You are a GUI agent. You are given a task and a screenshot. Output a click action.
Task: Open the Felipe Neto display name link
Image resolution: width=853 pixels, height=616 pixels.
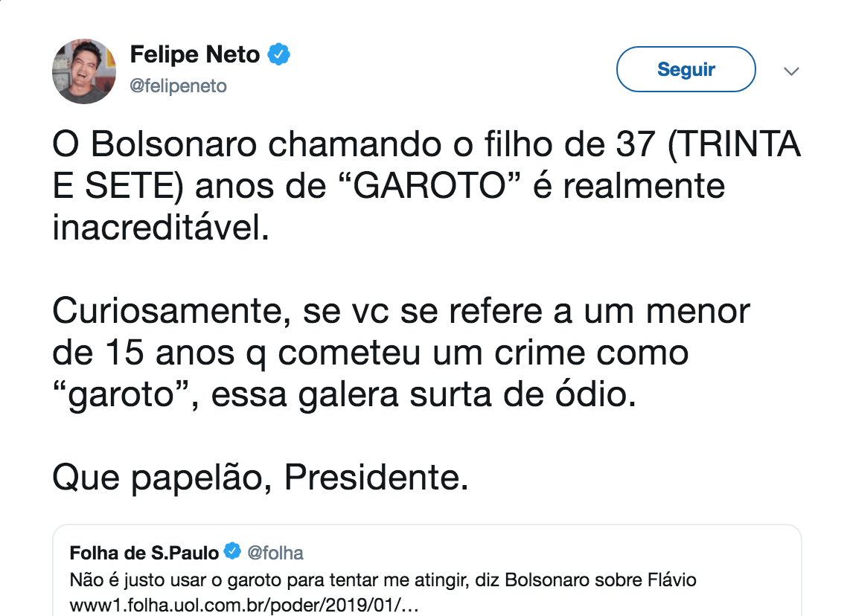click(x=194, y=54)
